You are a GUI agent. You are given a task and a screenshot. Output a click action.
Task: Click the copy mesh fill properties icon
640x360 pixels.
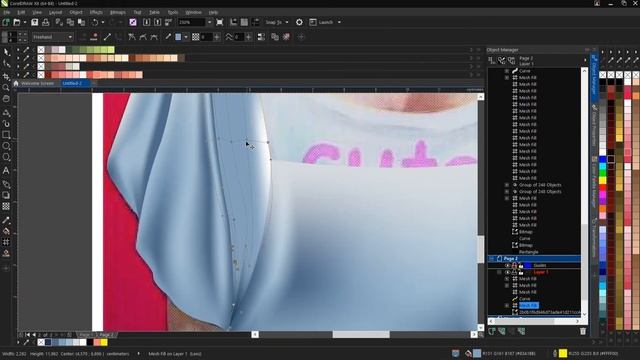coord(275,37)
